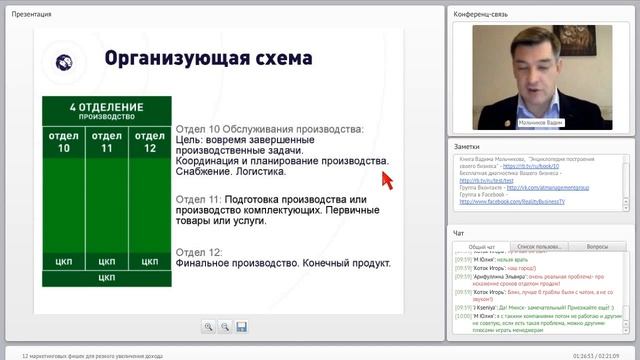
Task: Click the Презентация panel title
Action: pos(31,14)
